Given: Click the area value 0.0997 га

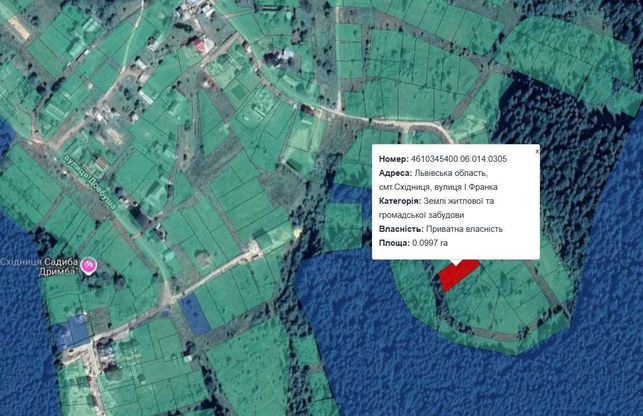Looking at the screenshot, I should pos(430,243).
